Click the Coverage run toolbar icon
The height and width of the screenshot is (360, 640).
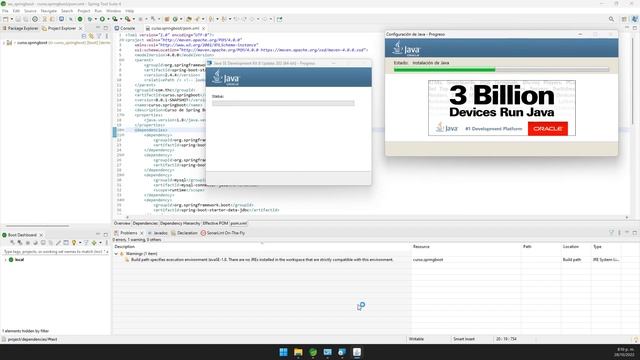pyautogui.click(x=115, y=19)
